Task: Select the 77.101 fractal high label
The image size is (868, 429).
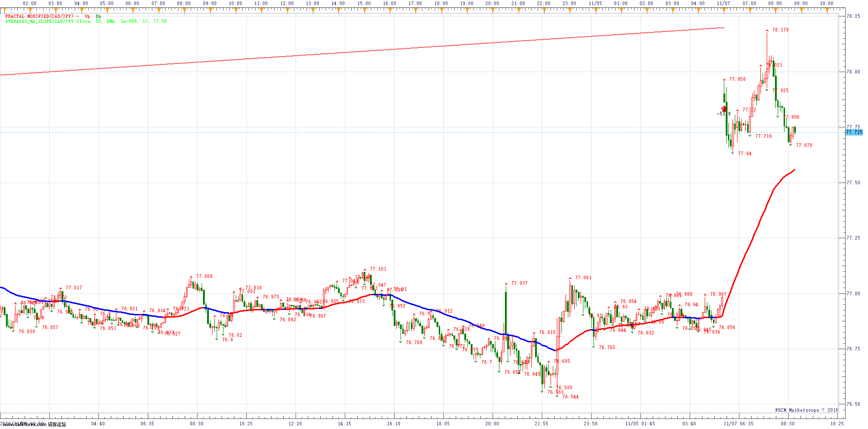Action: [x=378, y=269]
